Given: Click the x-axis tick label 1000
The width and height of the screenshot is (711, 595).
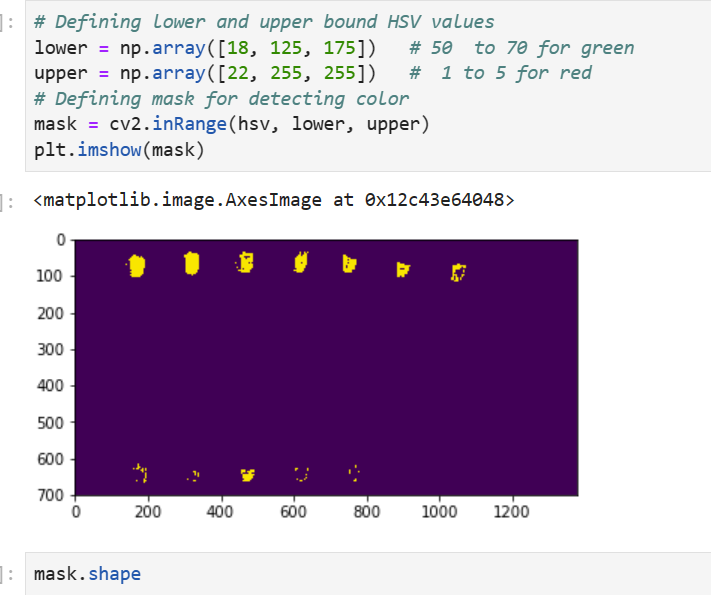Looking at the screenshot, I should [439, 512].
